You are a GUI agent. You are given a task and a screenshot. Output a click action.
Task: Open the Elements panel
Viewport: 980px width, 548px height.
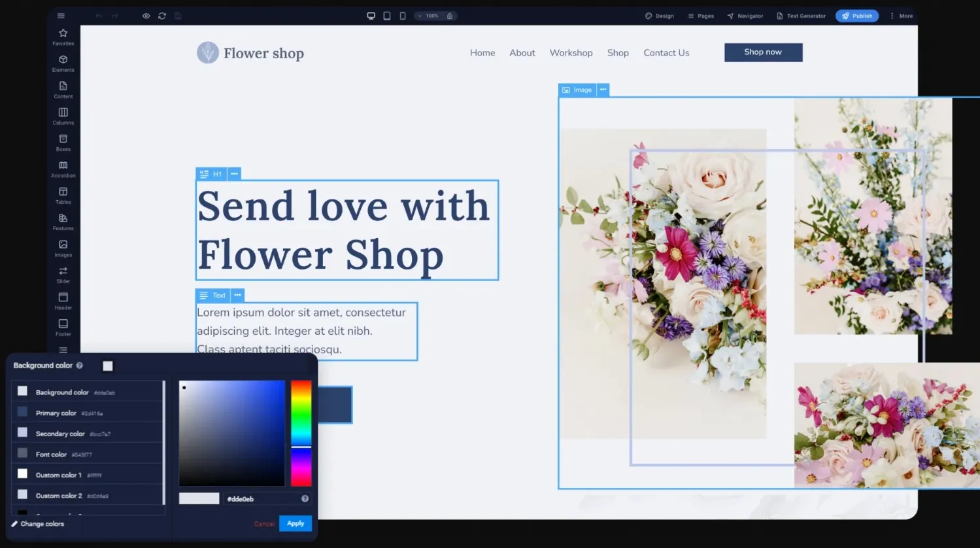click(x=63, y=63)
